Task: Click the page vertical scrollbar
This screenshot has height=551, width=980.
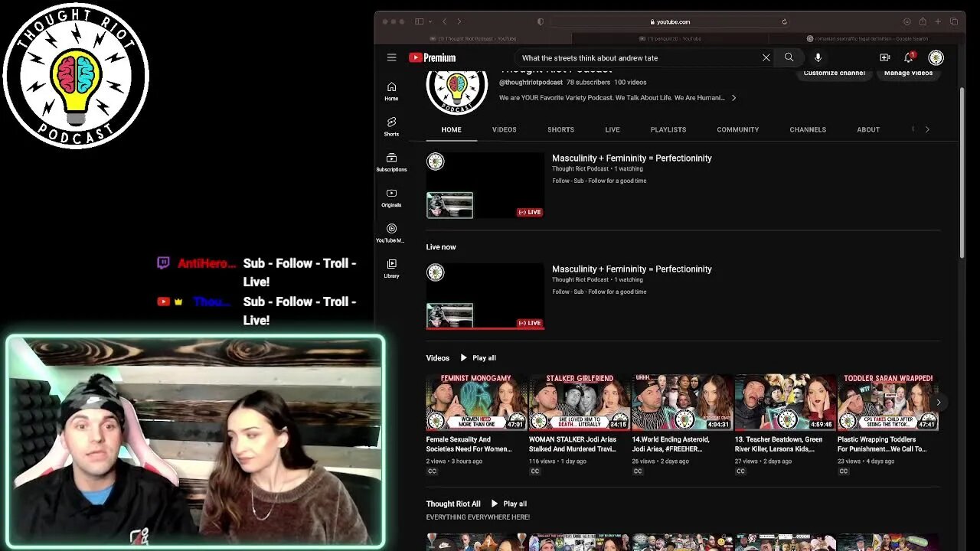Action: [962, 172]
